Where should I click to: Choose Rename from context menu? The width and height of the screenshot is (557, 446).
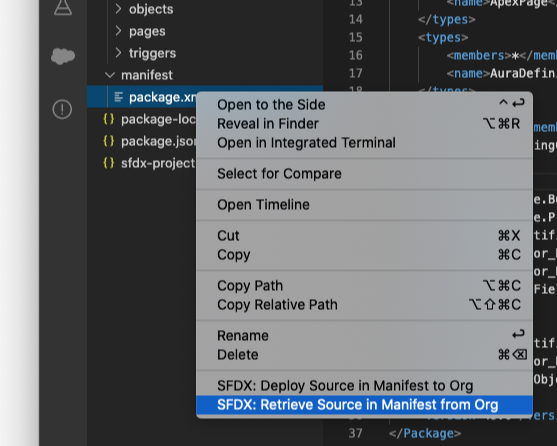point(364,336)
